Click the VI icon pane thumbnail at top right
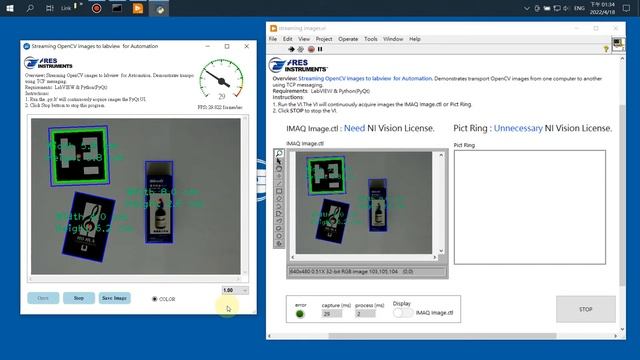The image size is (640, 360). coord(618,44)
